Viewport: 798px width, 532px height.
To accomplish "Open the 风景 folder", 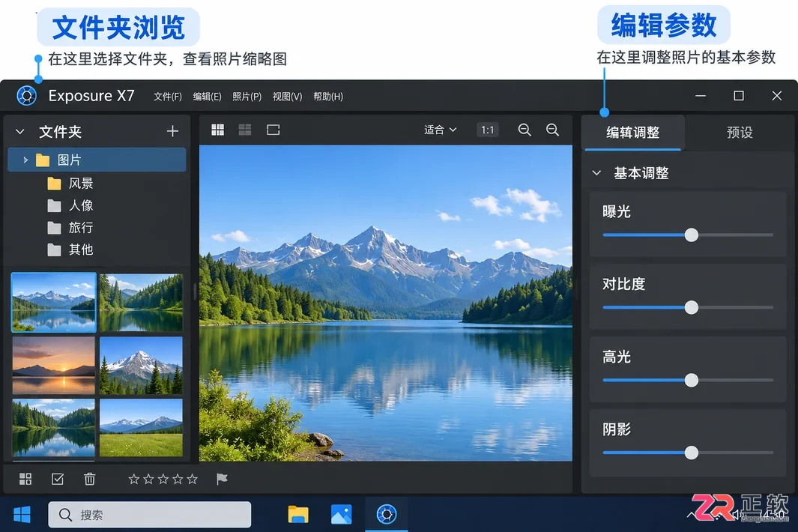I will pos(70,184).
